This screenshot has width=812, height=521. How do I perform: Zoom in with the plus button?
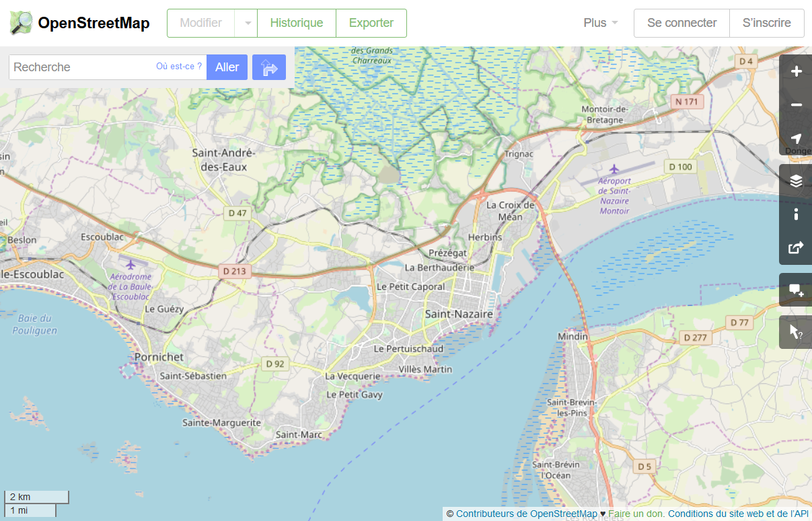click(797, 71)
